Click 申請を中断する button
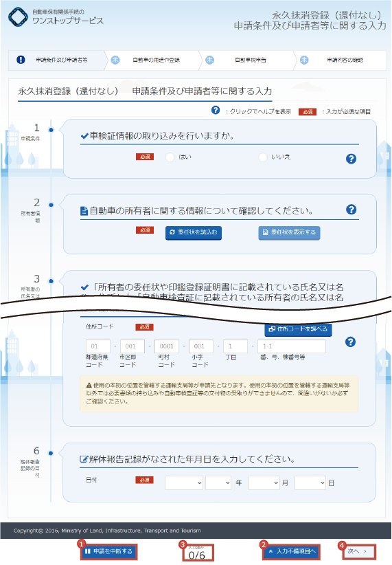392x565 pixels. [x=108, y=551]
